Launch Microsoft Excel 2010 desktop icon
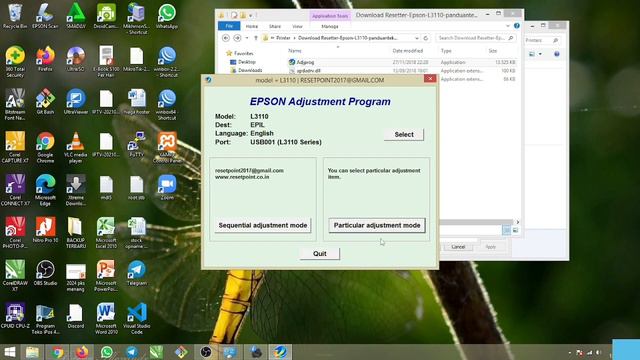The height and width of the screenshot is (360, 640). pyautogui.click(x=106, y=233)
